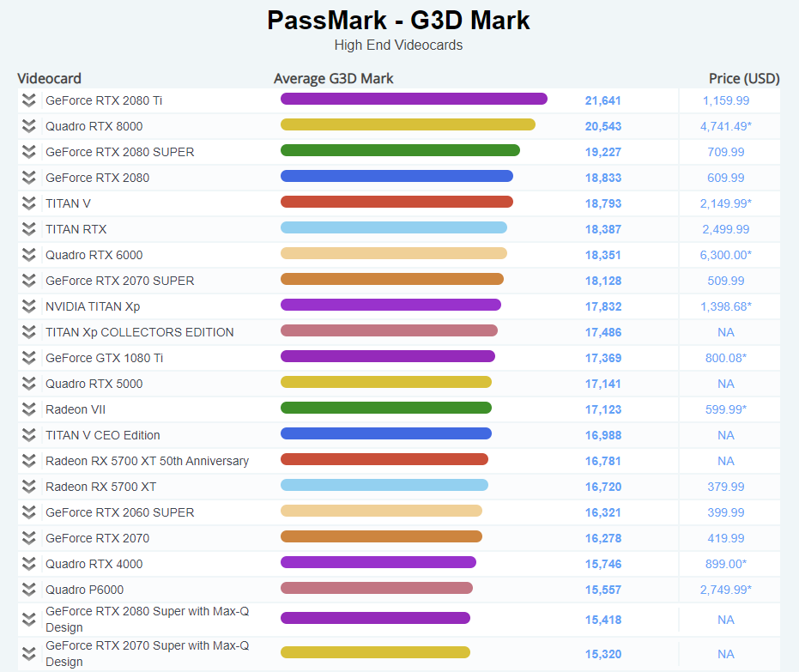Image resolution: width=799 pixels, height=672 pixels.
Task: Click the yellow bar for Quadro RTX 8000
Action: [x=408, y=124]
